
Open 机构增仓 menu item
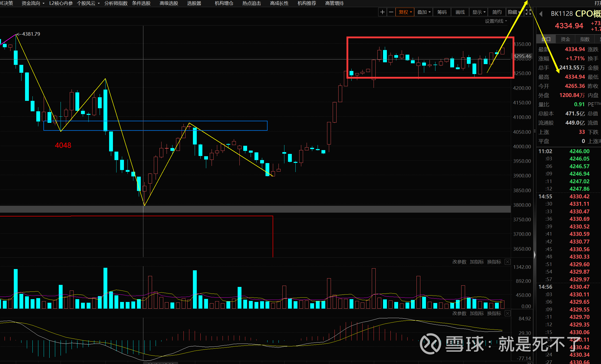pos(224,3)
